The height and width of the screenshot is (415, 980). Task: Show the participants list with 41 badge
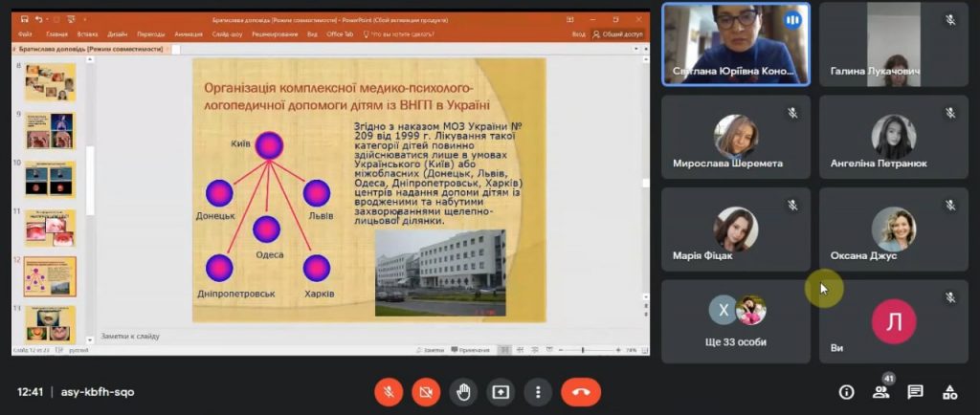click(880, 392)
